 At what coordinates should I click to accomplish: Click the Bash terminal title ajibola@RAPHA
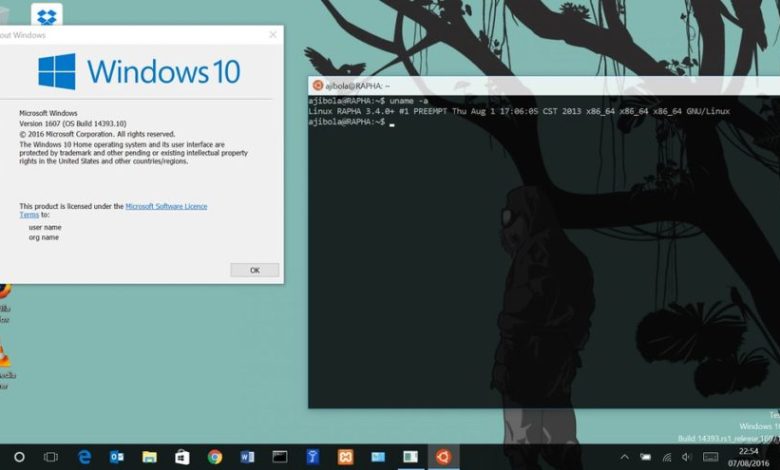(358, 86)
